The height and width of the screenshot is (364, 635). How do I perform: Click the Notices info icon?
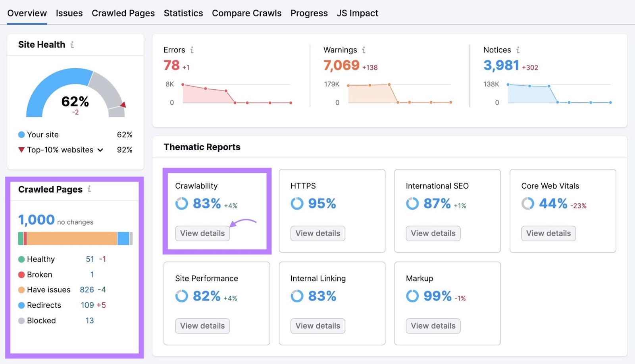tap(518, 50)
